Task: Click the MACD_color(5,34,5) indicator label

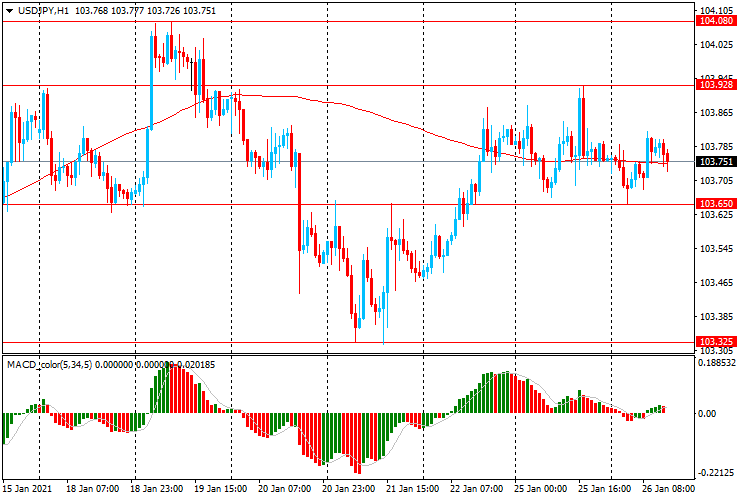Action: point(50,365)
